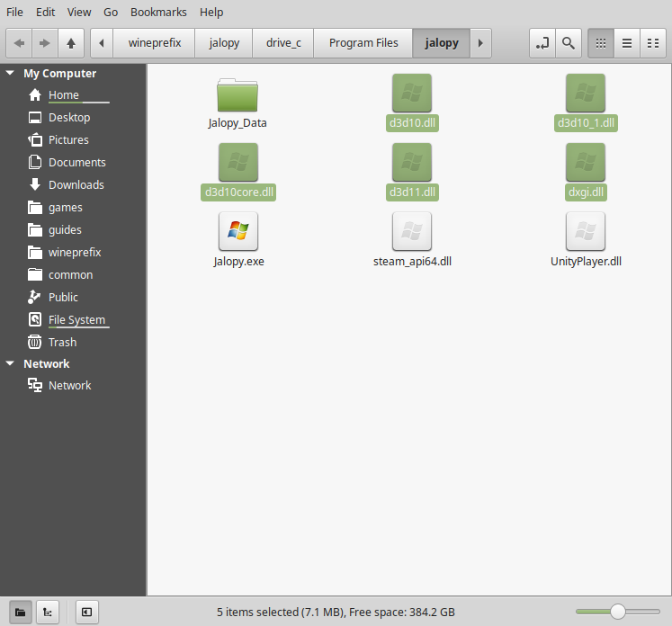Screen dimensions: 672x626
Task: Select the d3d10.dll file icon
Action: coord(412,93)
